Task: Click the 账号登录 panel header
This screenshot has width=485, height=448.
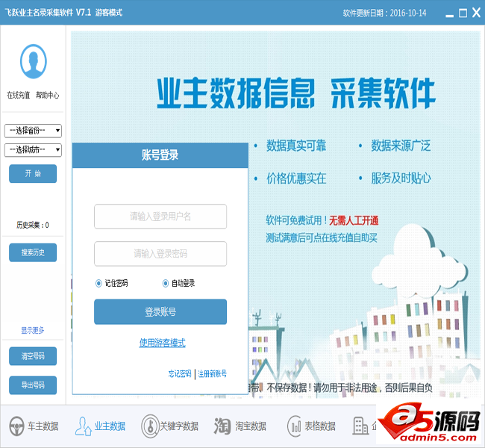Action: (x=160, y=155)
